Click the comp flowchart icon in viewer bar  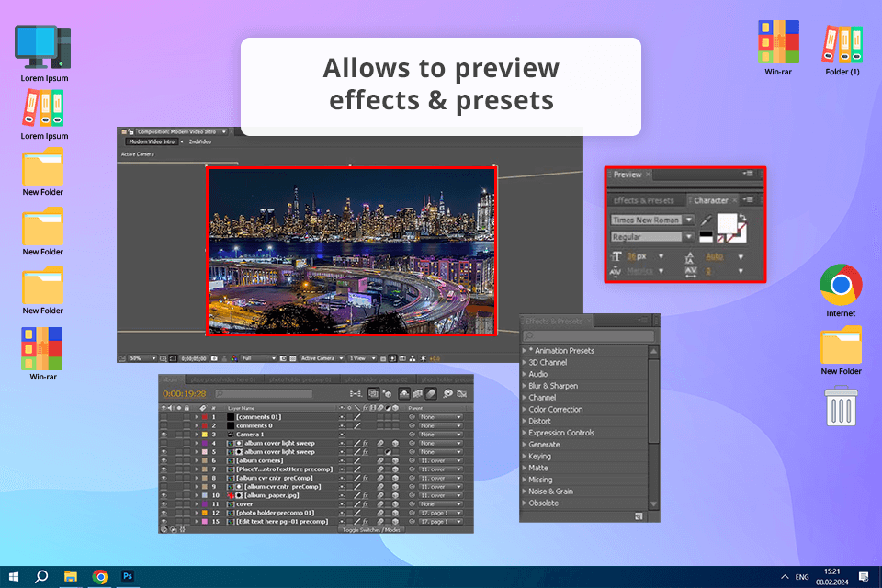[413, 358]
